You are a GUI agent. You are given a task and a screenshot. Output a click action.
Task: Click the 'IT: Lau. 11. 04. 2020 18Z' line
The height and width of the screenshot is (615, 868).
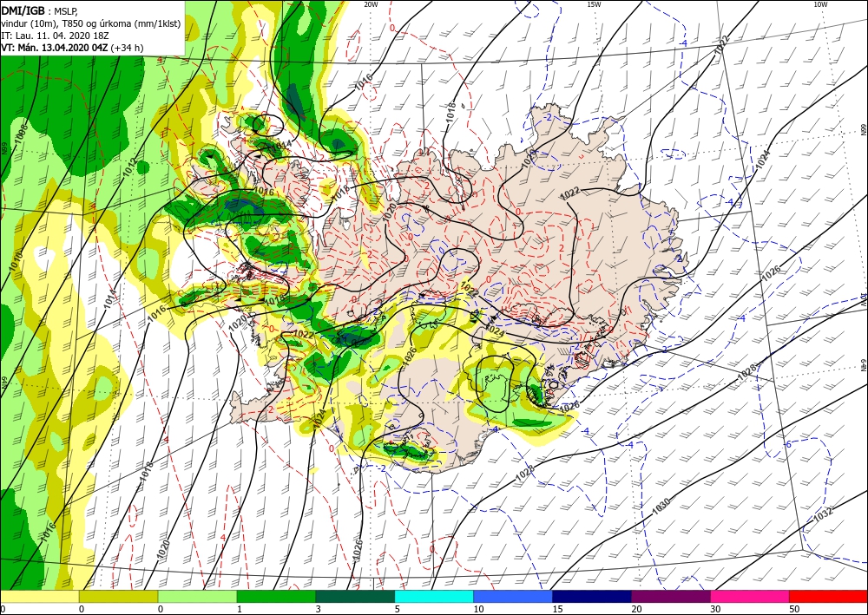(55, 36)
